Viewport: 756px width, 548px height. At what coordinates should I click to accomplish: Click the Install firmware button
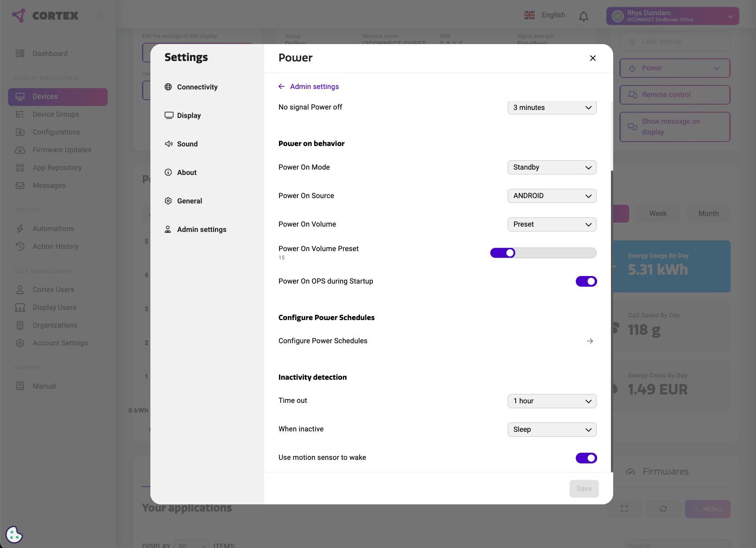(707, 509)
